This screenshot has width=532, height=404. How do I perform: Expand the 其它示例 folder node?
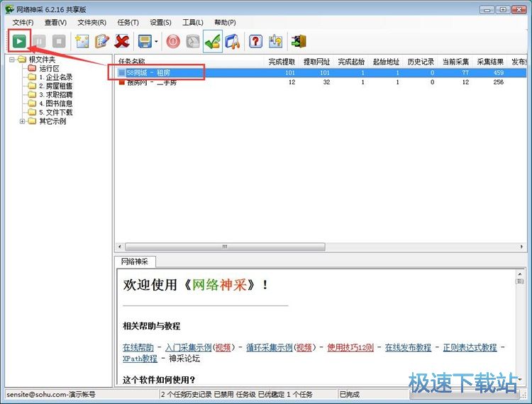coord(22,121)
